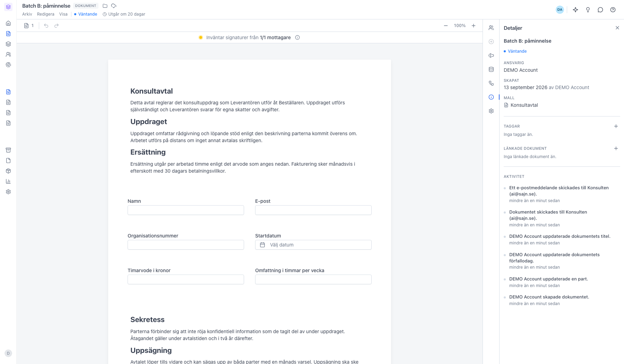Click the page count indicator in toolbar
This screenshot has height=364, width=624.
pyautogui.click(x=29, y=26)
